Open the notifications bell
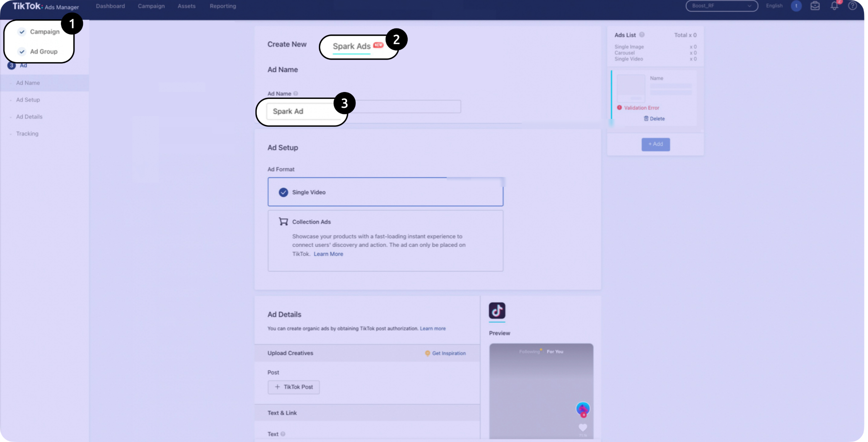 coord(834,6)
